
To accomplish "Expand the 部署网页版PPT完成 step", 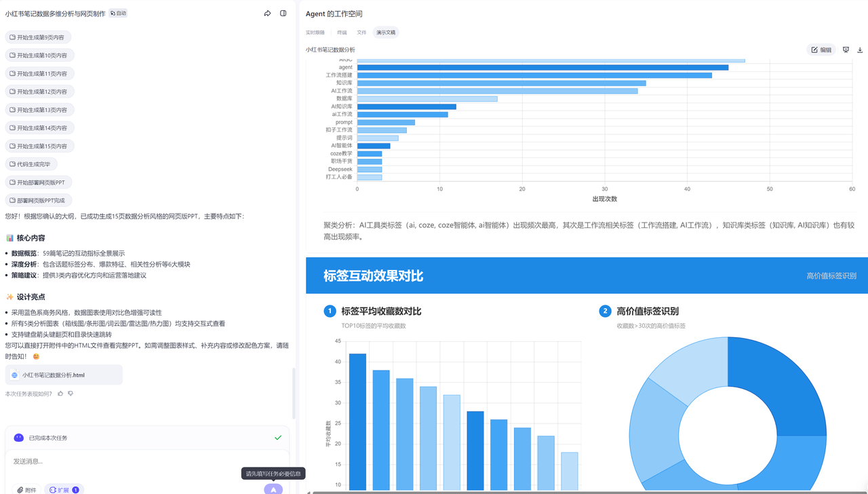I will tap(39, 201).
